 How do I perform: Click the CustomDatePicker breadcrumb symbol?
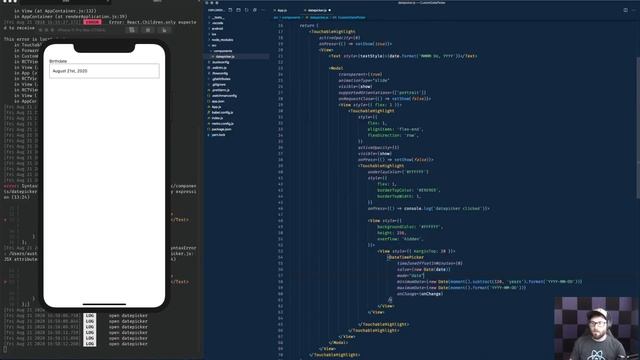(x=351, y=18)
